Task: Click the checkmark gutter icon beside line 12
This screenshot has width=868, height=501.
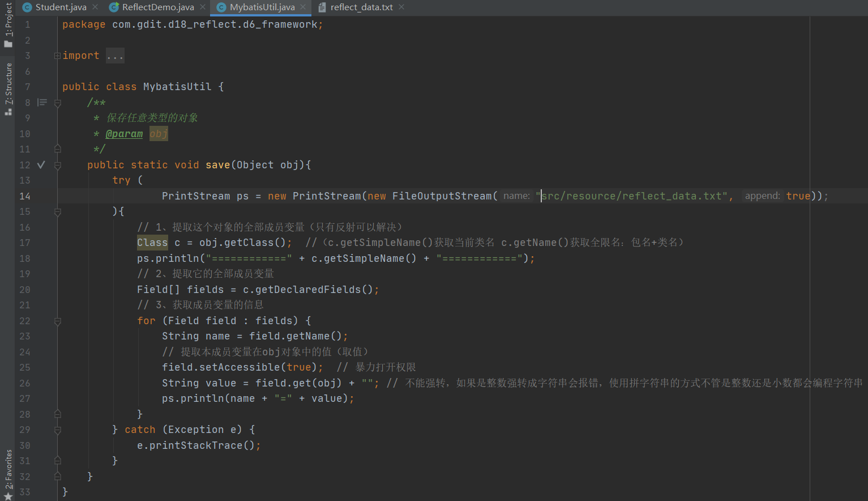Action: click(40, 164)
